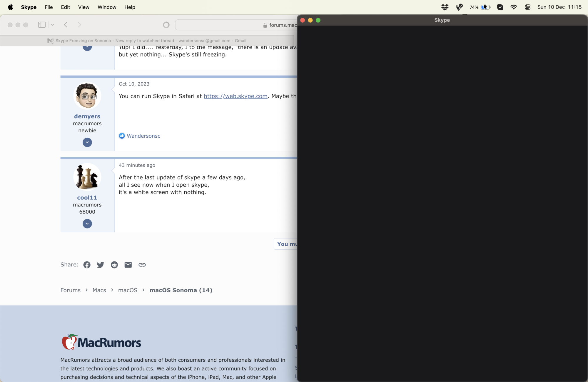Share thread via Twitter icon
588x382 pixels.
(100, 265)
